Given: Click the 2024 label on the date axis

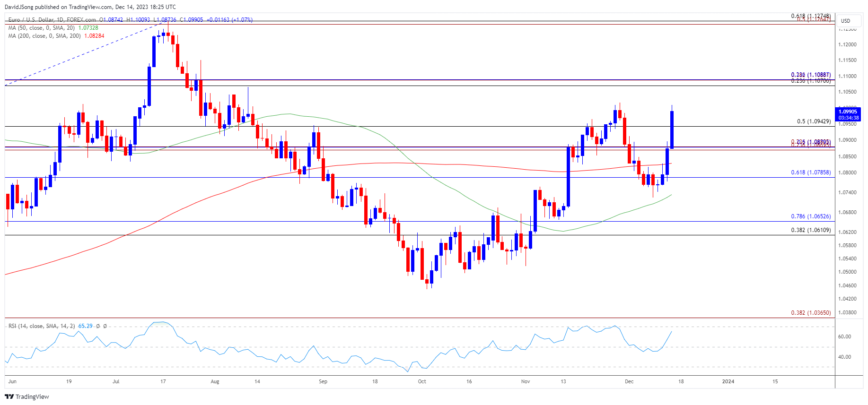Looking at the screenshot, I should [728, 381].
